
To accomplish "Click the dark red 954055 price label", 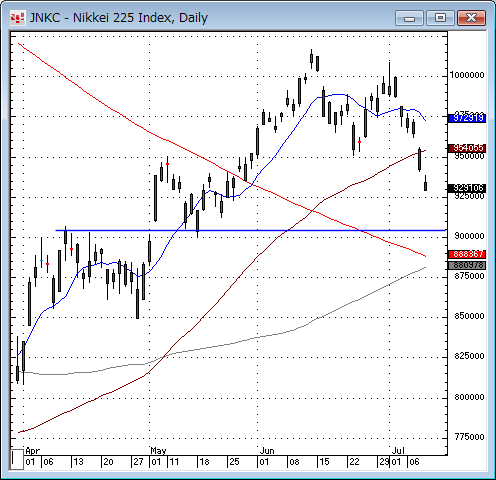I will pyautogui.click(x=467, y=148).
